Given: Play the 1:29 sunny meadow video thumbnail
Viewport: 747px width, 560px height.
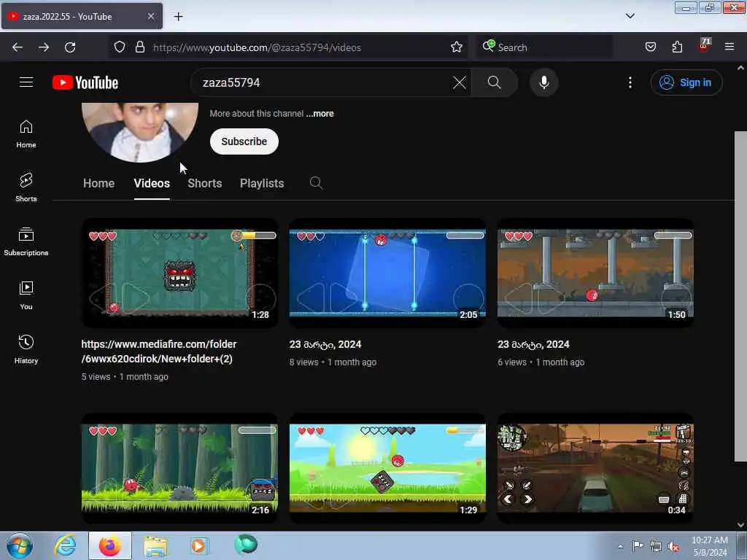Looking at the screenshot, I should tap(387, 468).
